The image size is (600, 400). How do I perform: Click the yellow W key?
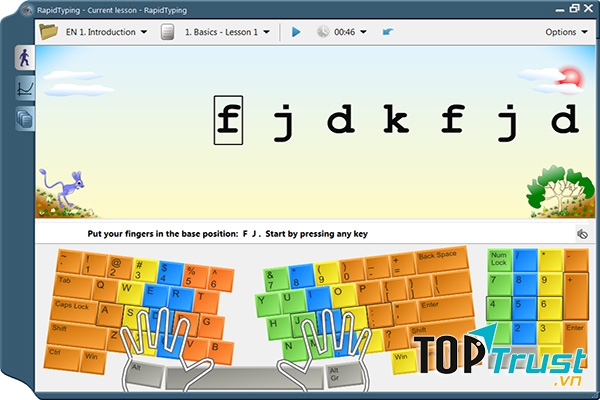(129, 292)
